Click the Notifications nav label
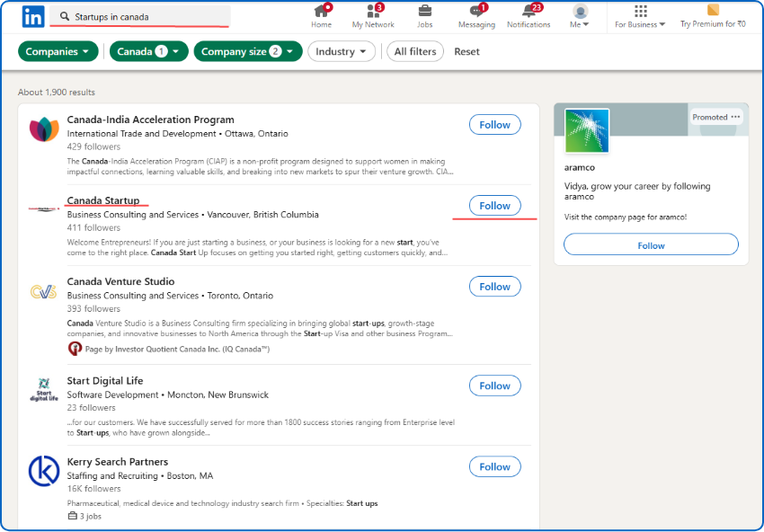 tap(529, 24)
